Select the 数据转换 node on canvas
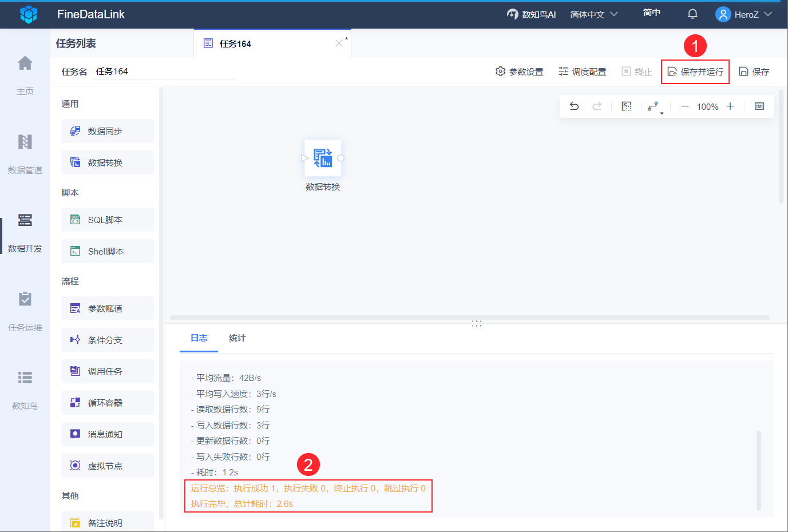Viewport: 788px width, 532px height. (x=323, y=158)
